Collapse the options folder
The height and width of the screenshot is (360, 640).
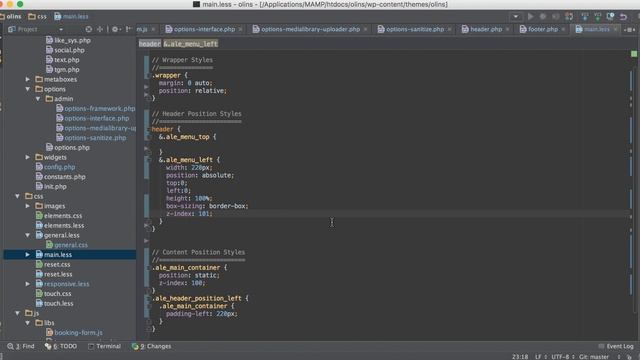pos(28,89)
